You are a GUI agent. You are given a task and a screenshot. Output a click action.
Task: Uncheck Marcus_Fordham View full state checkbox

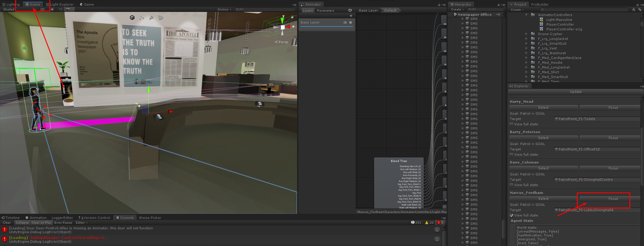[x=512, y=215]
